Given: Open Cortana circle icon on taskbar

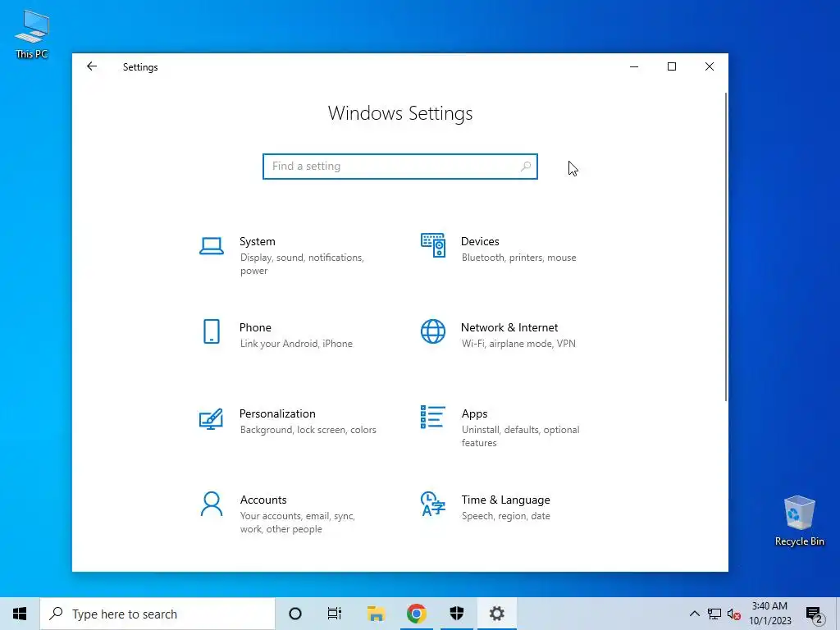Looking at the screenshot, I should (295, 614).
